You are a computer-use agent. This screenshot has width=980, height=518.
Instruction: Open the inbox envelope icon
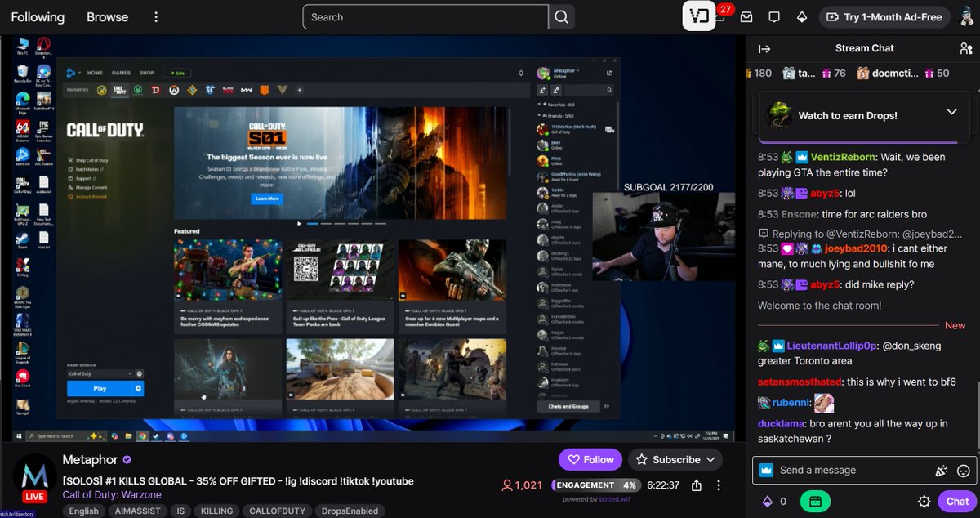click(x=746, y=16)
